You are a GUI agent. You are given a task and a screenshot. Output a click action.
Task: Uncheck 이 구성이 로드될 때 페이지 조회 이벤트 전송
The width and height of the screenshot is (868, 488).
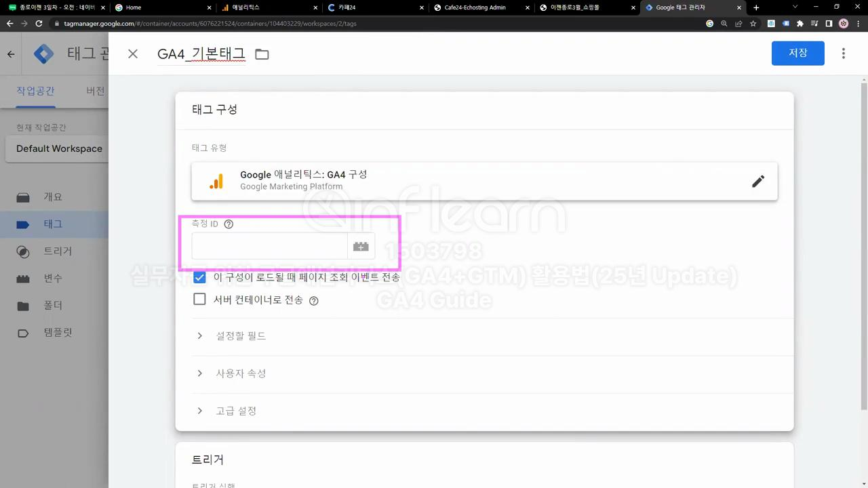click(199, 277)
